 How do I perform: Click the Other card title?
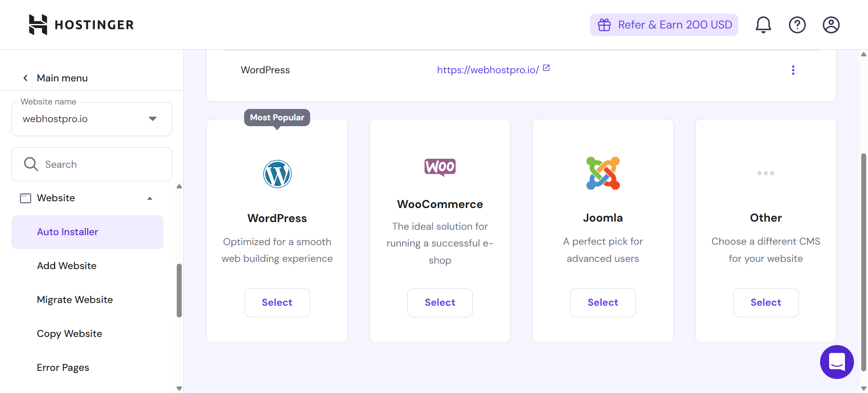pos(766,218)
